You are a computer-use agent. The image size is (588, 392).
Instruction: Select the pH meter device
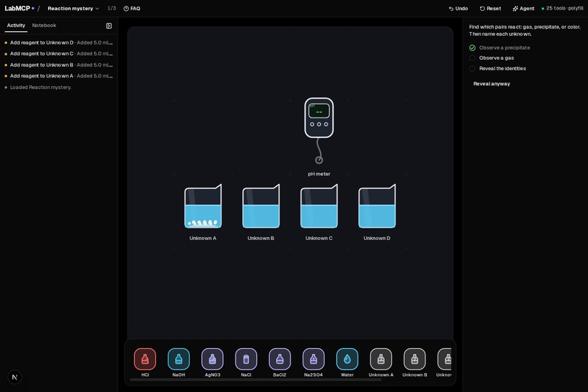tap(319, 118)
